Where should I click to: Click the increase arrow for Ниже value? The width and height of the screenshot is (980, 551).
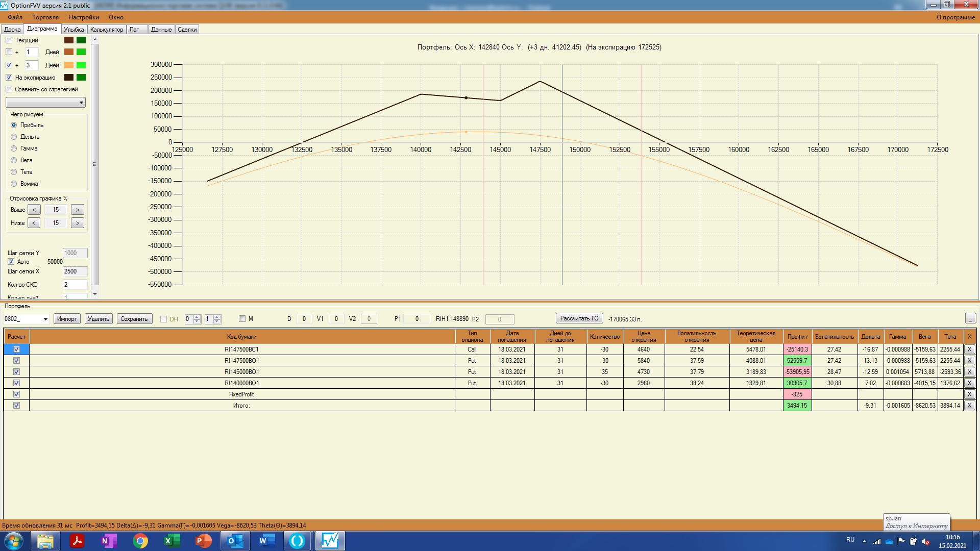(x=78, y=223)
